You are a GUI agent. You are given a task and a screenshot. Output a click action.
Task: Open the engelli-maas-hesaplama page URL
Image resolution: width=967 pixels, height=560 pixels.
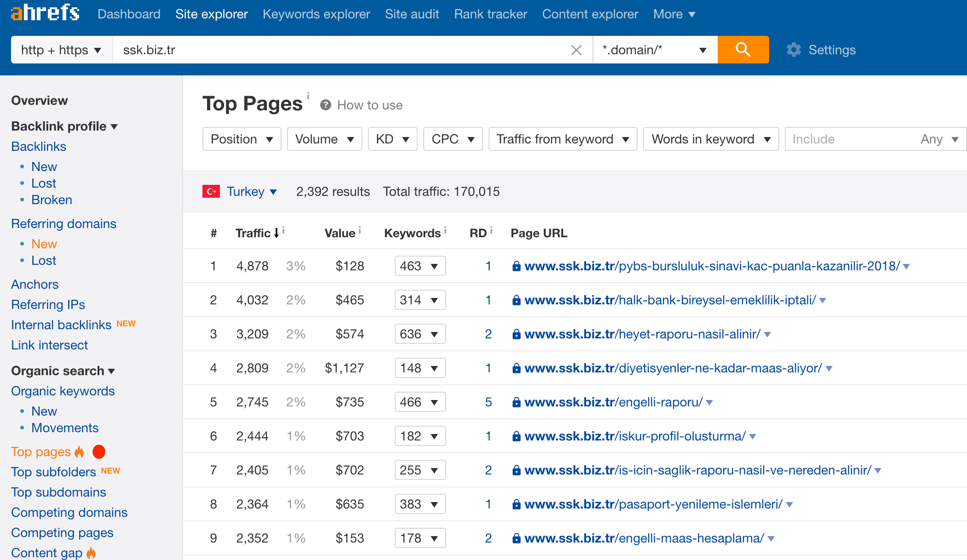click(644, 538)
